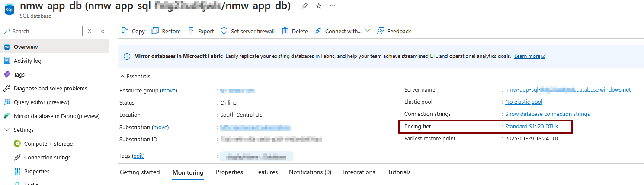Click the info icon in the Fabric banner
Viewport: 644px width, 185px height.
point(127,56)
